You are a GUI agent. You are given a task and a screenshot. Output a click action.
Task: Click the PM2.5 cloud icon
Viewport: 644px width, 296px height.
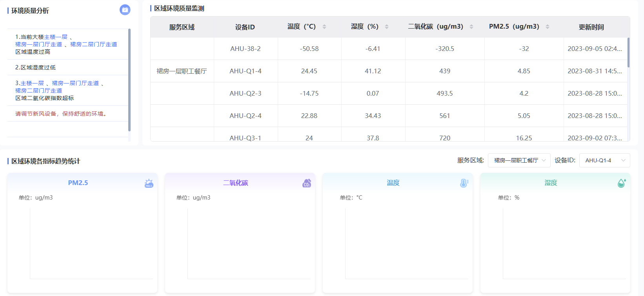[x=149, y=183]
